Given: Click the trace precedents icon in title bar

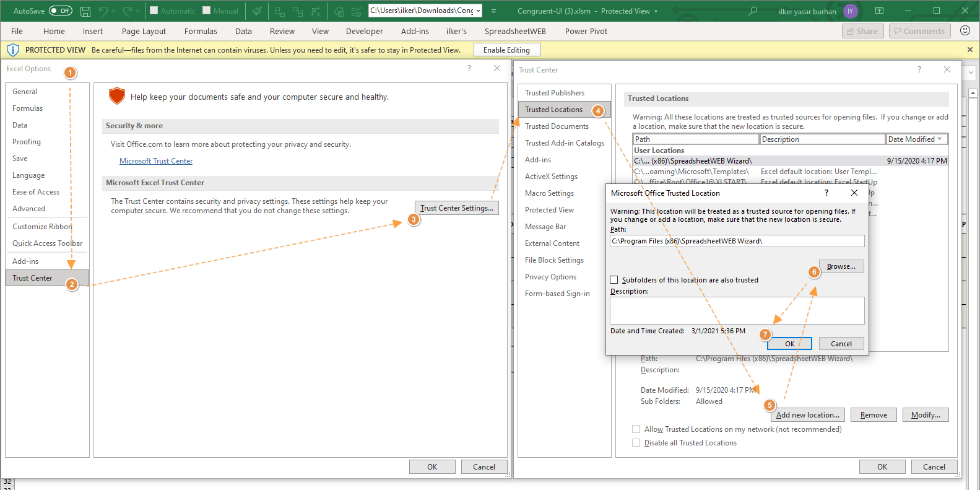Looking at the screenshot, I should click(x=279, y=11).
